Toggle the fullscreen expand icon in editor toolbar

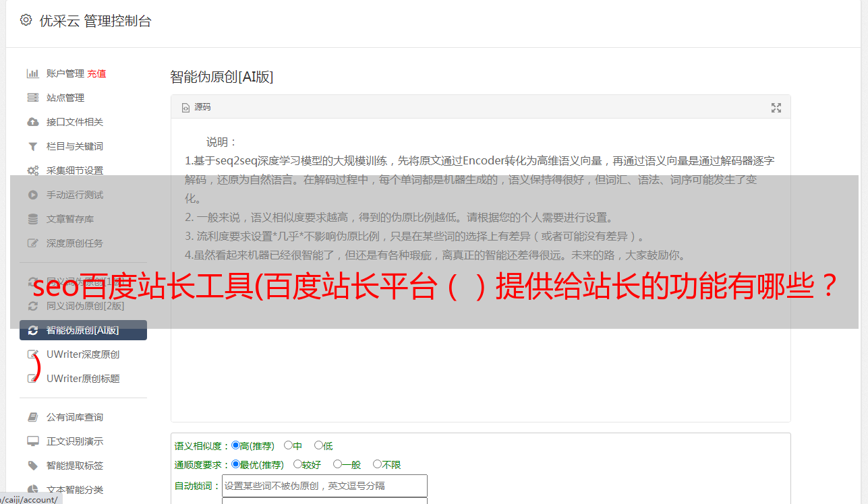click(x=776, y=108)
